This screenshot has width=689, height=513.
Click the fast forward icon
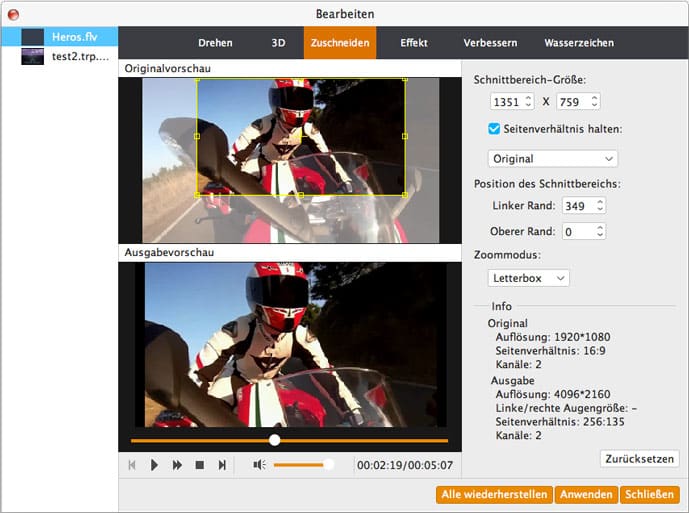pos(177,465)
